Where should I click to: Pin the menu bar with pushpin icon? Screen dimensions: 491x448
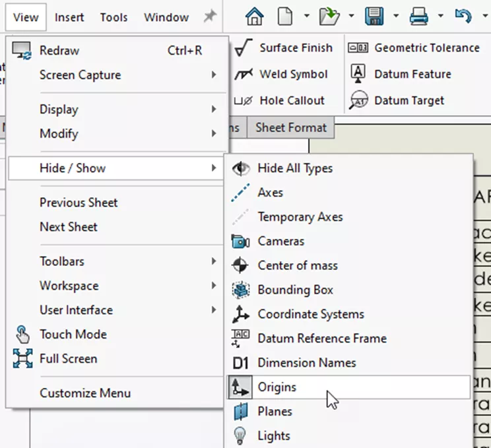coord(210,16)
